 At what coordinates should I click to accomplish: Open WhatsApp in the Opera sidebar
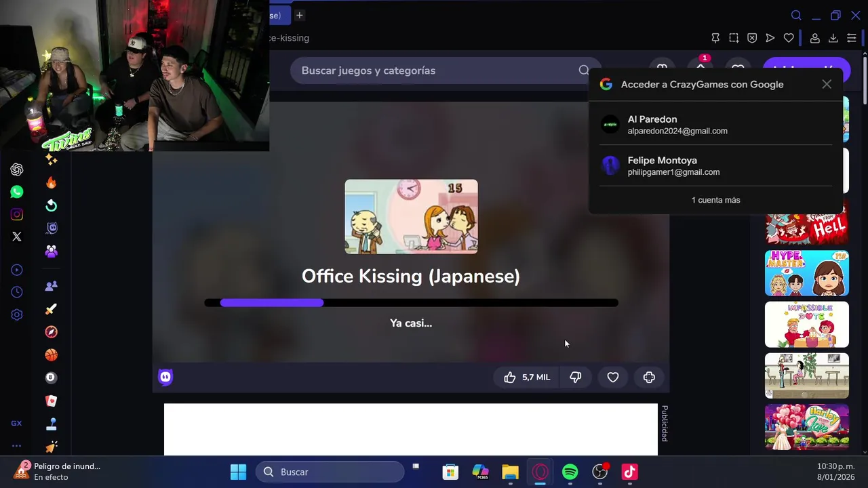point(17,192)
